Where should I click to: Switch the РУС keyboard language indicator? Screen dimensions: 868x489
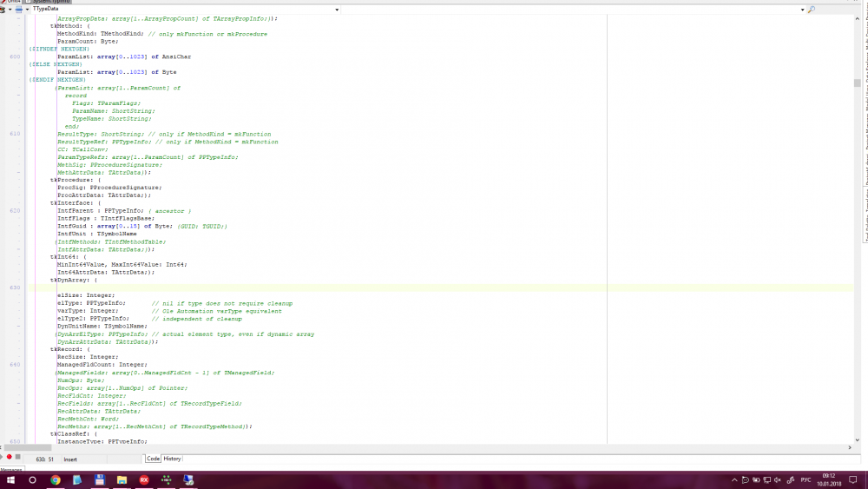(806, 480)
